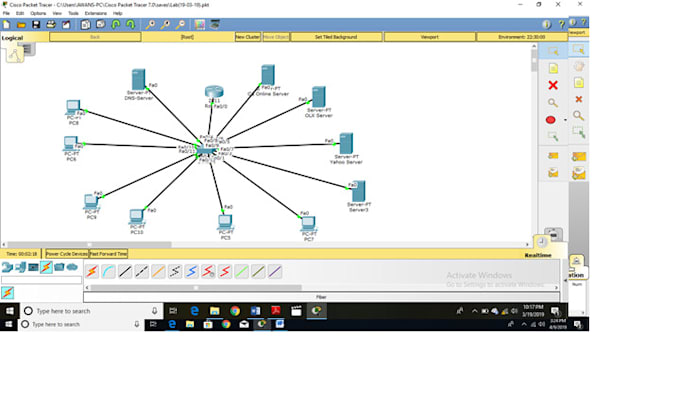
Task: Switch to the Realtime mode tab
Action: pyautogui.click(x=538, y=255)
